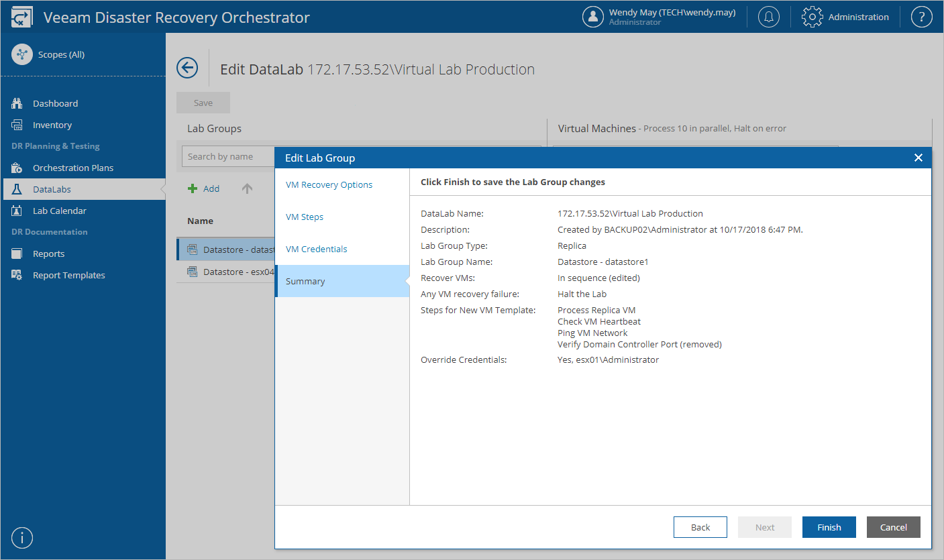This screenshot has height=560, width=944.
Task: Click the disabled Next button
Action: click(765, 527)
